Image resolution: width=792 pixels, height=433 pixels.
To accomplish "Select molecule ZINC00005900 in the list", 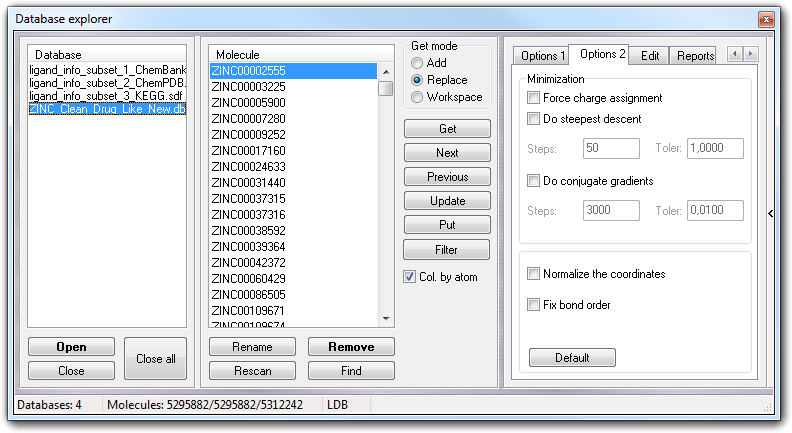I will (x=248, y=103).
